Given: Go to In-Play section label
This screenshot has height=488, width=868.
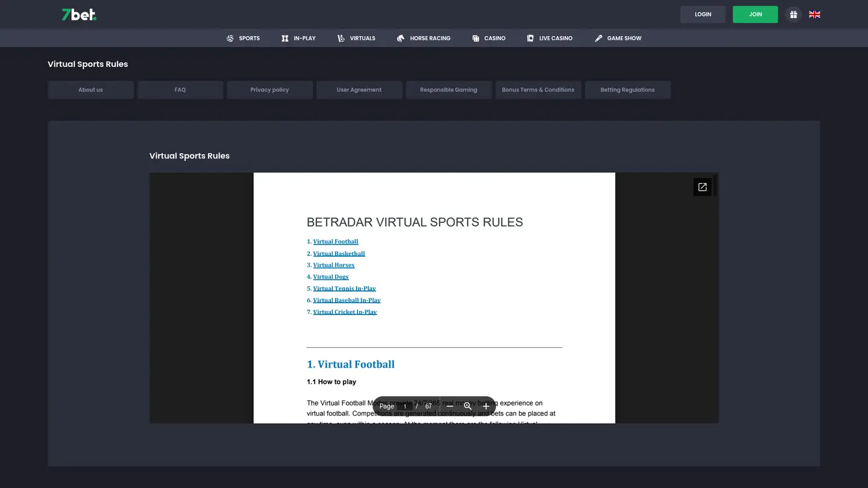Looking at the screenshot, I should click(304, 38).
